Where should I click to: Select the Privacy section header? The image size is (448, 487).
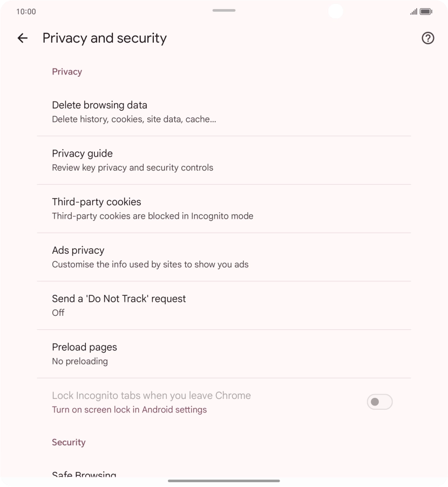pyautogui.click(x=67, y=71)
